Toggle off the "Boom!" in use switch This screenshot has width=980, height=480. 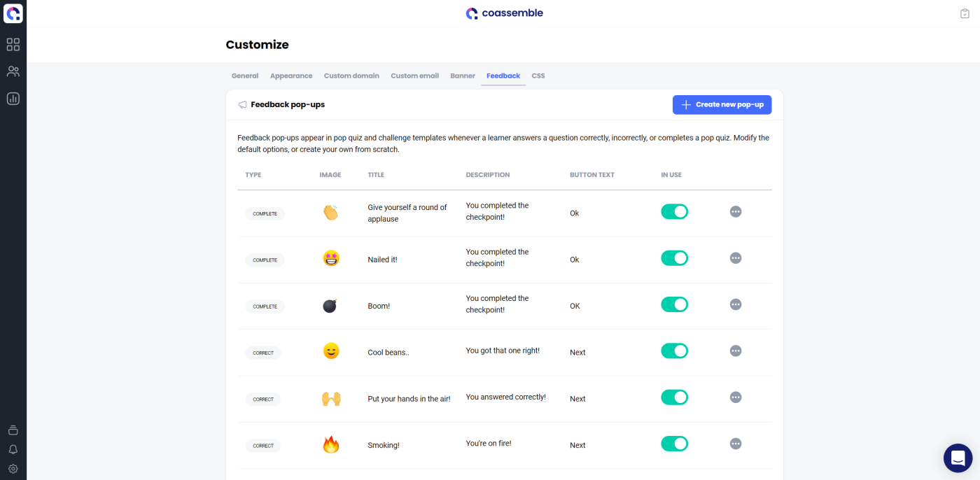point(674,304)
